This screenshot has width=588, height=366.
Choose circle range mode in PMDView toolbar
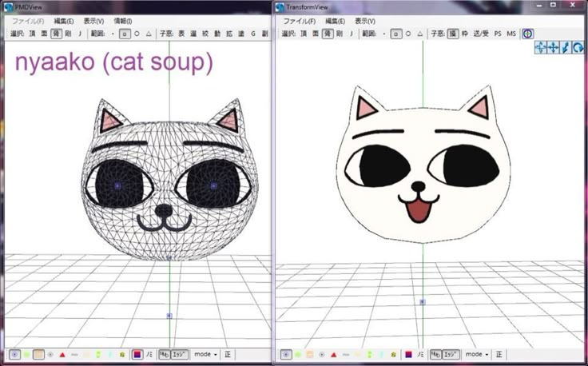137,34
